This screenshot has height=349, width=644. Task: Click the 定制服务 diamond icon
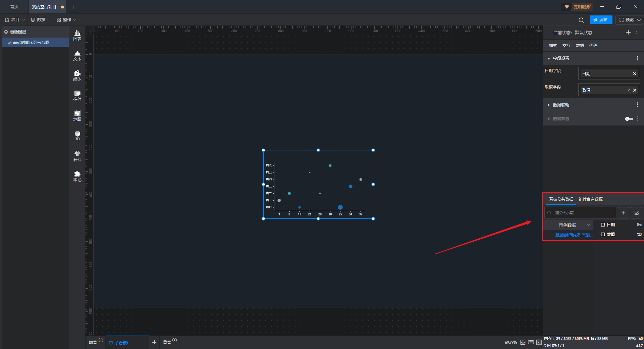pyautogui.click(x=567, y=7)
